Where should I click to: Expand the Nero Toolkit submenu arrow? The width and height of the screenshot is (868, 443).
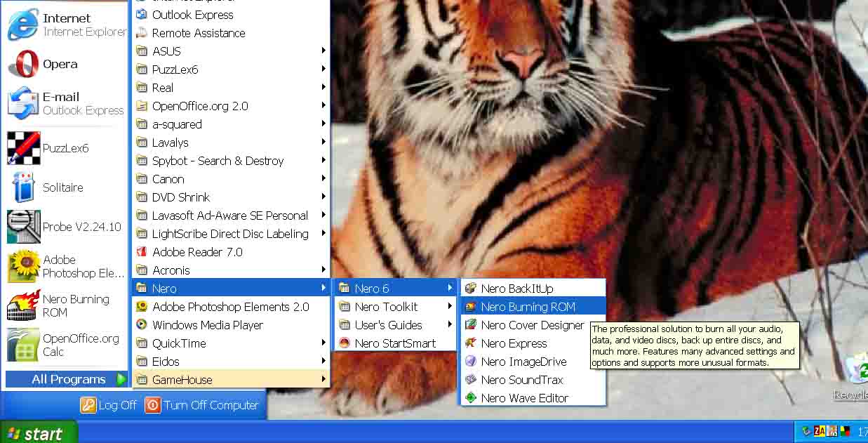point(450,307)
